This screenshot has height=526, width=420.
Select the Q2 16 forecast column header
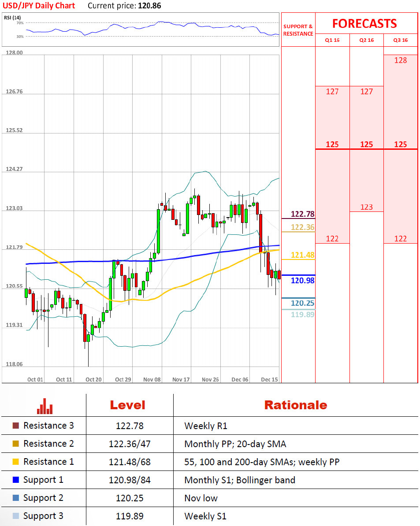coord(367,40)
